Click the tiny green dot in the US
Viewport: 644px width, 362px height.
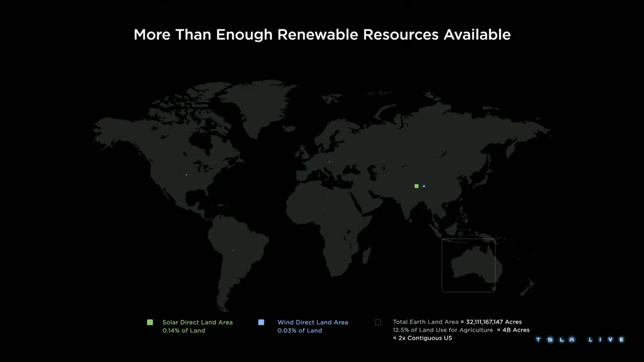186,175
